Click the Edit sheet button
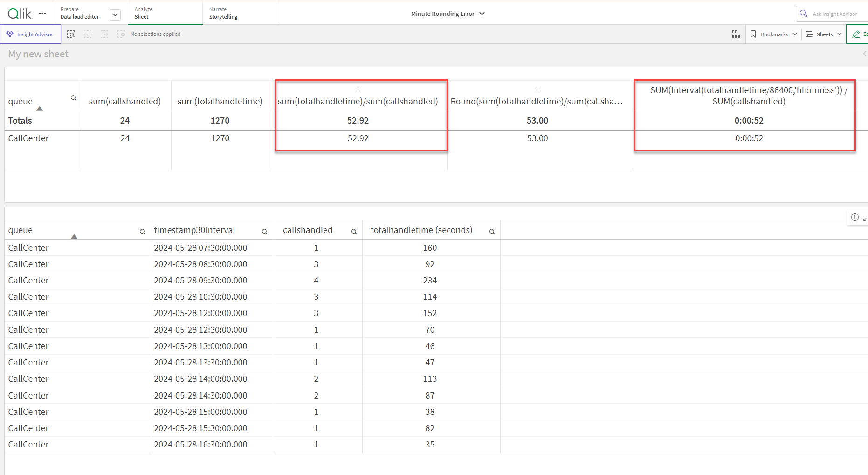Screen dimensions: 868x475 pyautogui.click(x=859, y=34)
